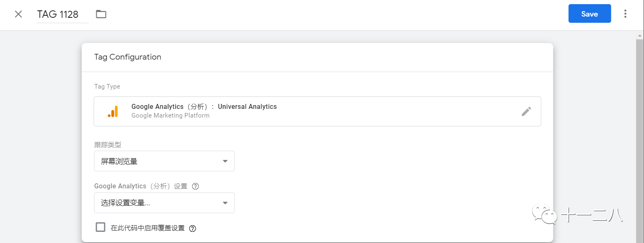Click the TAG 1128 name field

pos(57,14)
